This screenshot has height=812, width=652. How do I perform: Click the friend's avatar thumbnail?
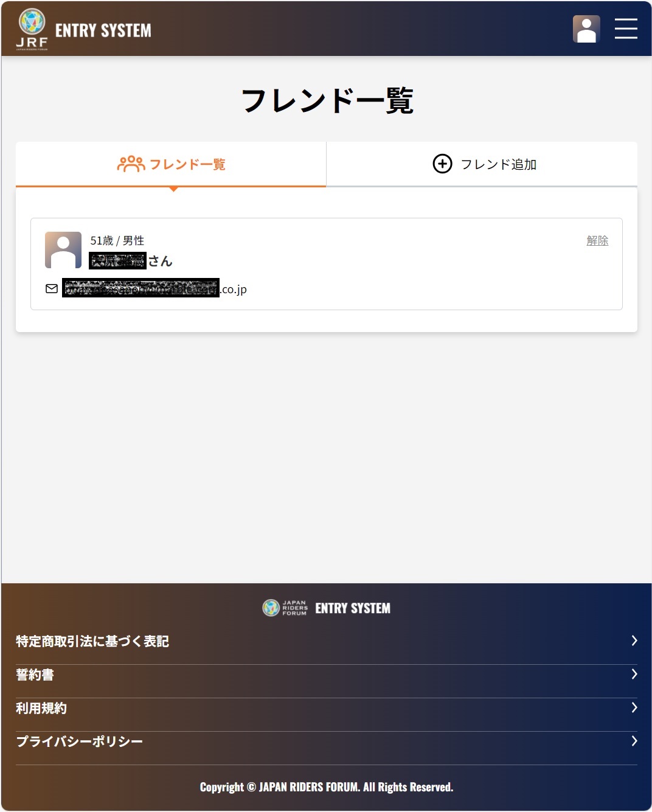63,250
